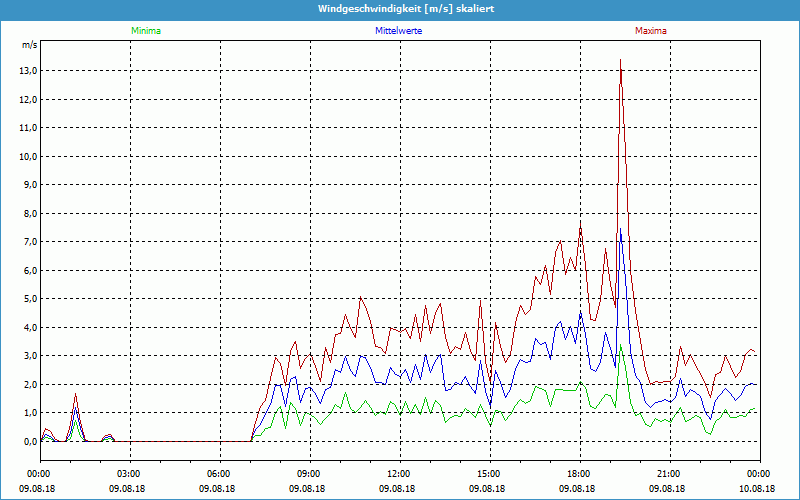800x500 pixels.
Task: Click the '2,0' y-axis value
Action: tap(31, 384)
